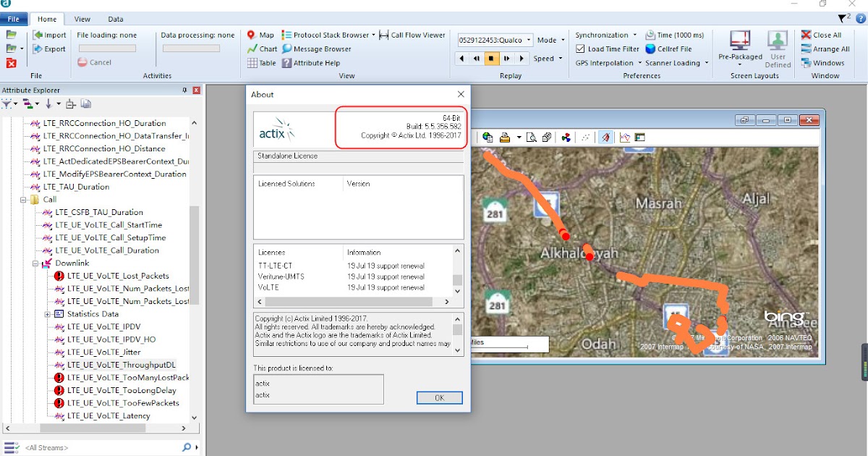868x456 pixels.
Task: Click OK in the About dialog
Action: [x=439, y=398]
